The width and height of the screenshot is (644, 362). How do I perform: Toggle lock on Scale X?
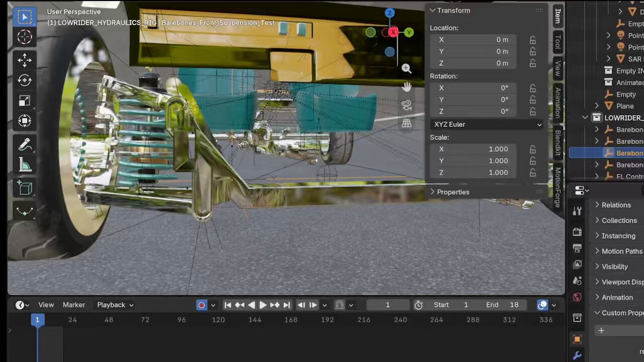pos(533,149)
